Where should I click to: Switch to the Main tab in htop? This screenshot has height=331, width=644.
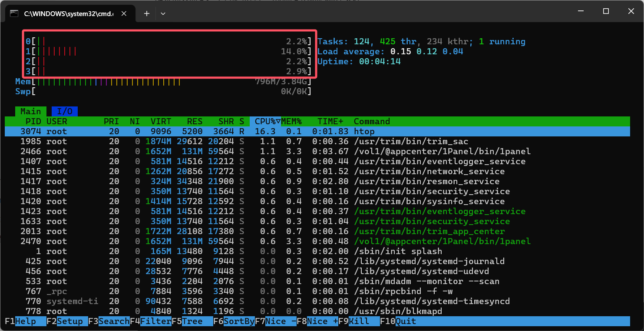point(31,111)
